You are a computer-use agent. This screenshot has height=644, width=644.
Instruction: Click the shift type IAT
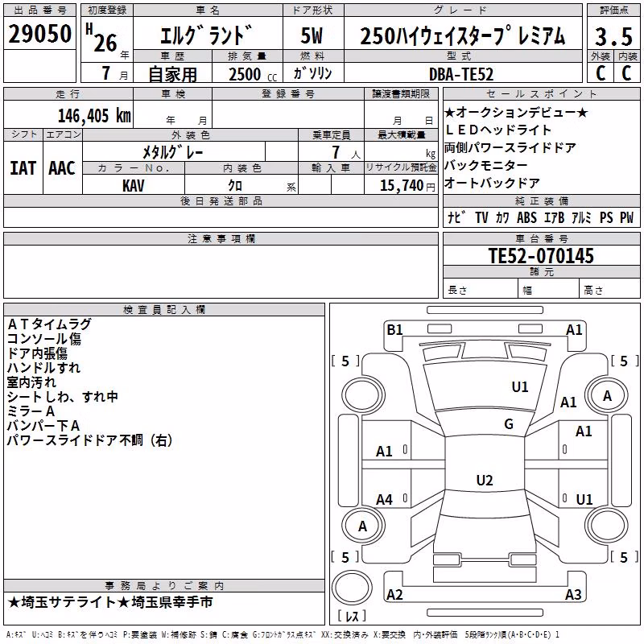(x=23, y=168)
